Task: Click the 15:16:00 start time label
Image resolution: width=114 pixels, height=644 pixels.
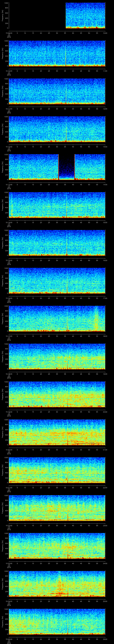Action: pyautogui.click(x=9, y=298)
